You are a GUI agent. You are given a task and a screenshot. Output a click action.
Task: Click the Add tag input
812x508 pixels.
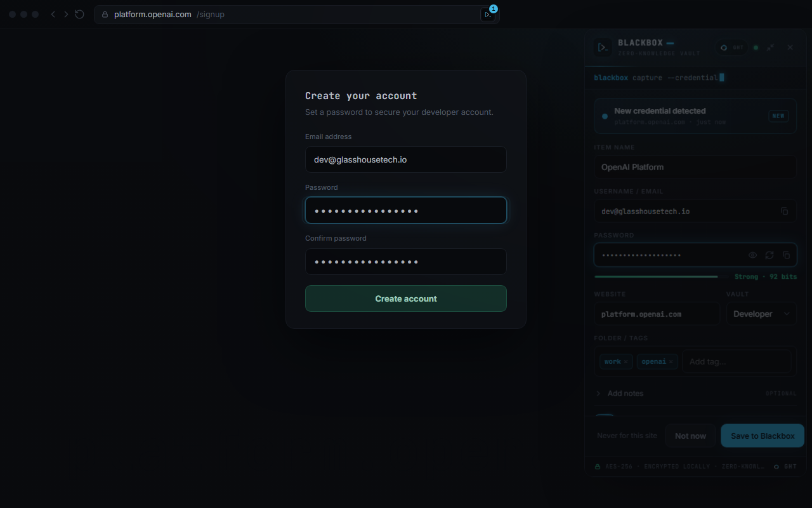(x=737, y=361)
